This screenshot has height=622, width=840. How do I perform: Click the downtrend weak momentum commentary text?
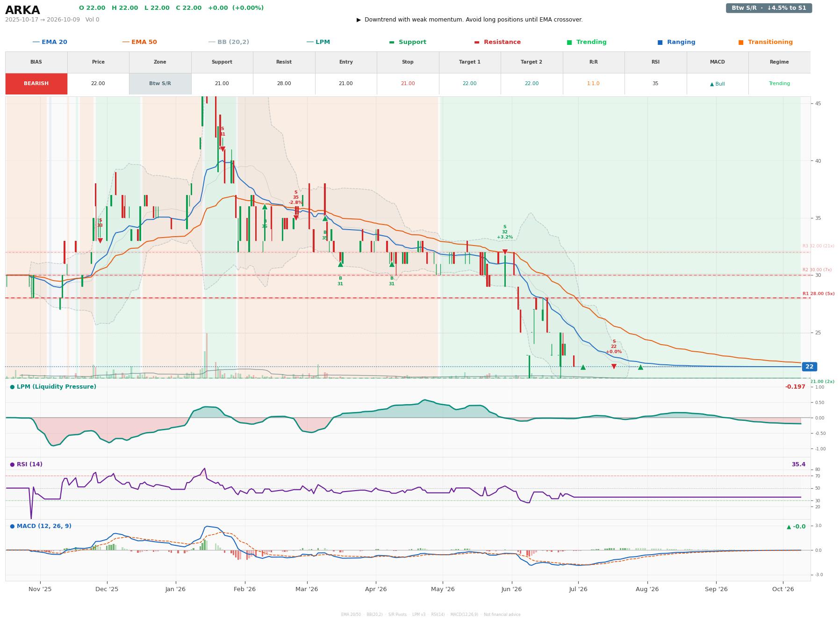click(x=470, y=20)
